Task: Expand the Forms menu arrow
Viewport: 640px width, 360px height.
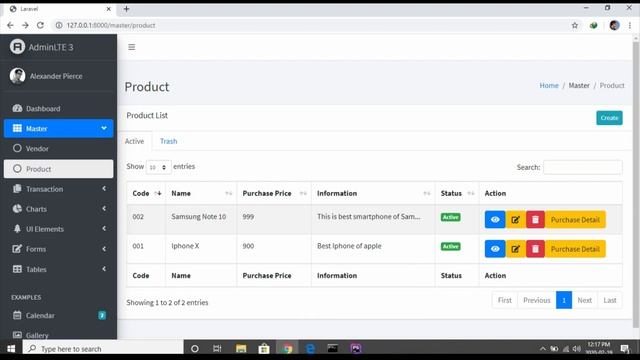Action: pyautogui.click(x=104, y=249)
